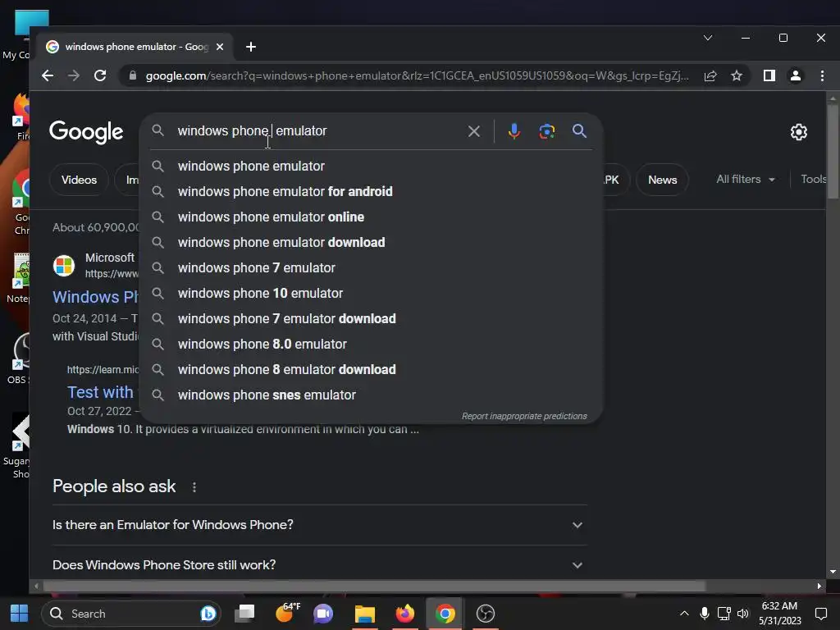Expand 'Is there an Emulator for Windows Phone?'
840x630 pixels.
[x=320, y=525]
